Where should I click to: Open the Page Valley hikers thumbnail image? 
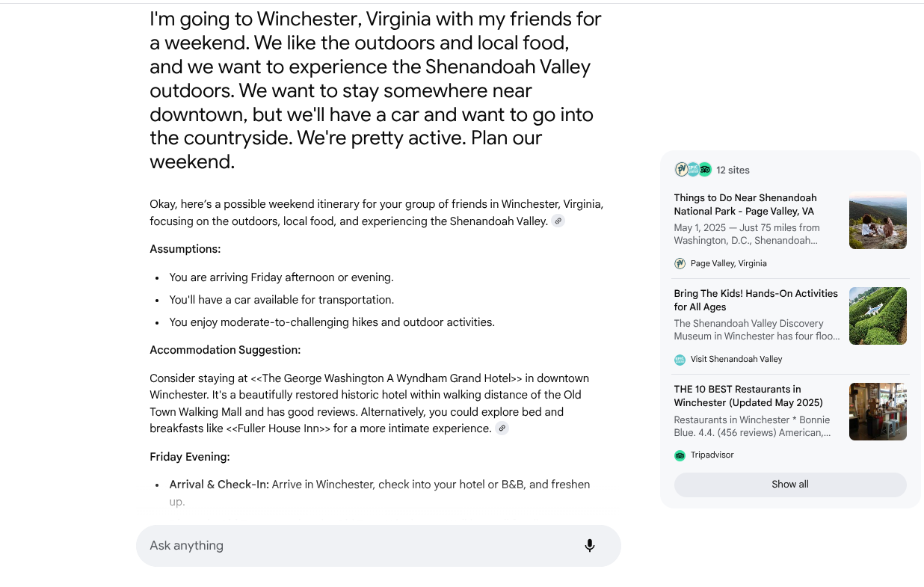878,221
